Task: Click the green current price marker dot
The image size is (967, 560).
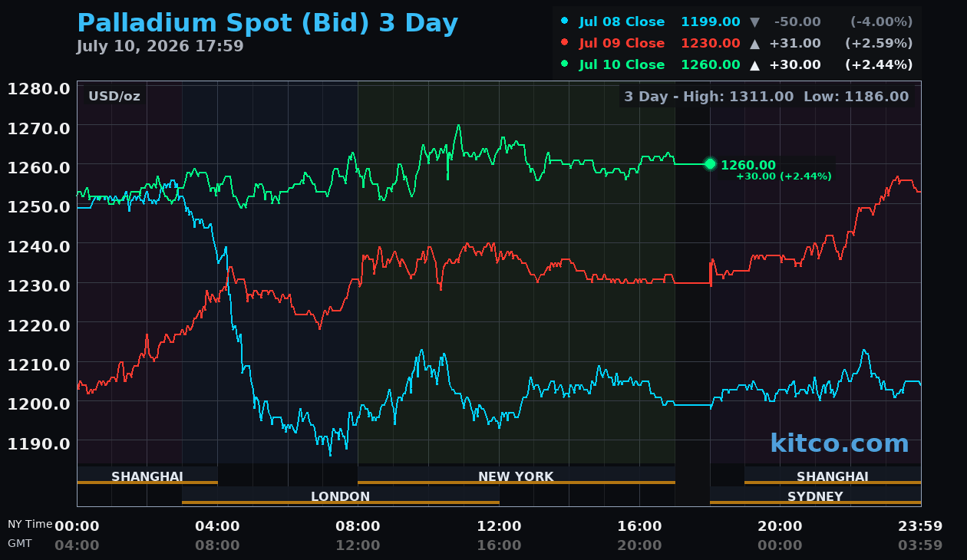Action: click(710, 163)
